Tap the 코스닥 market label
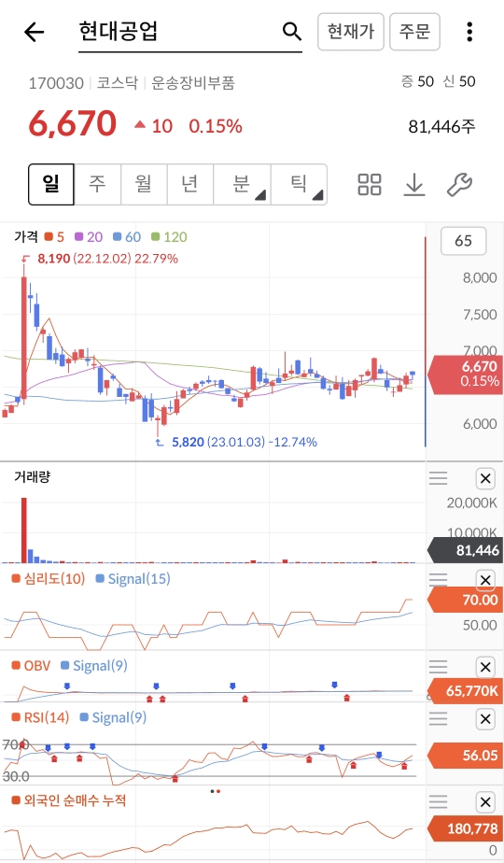Screen dimensions: 504x863 pos(118,83)
